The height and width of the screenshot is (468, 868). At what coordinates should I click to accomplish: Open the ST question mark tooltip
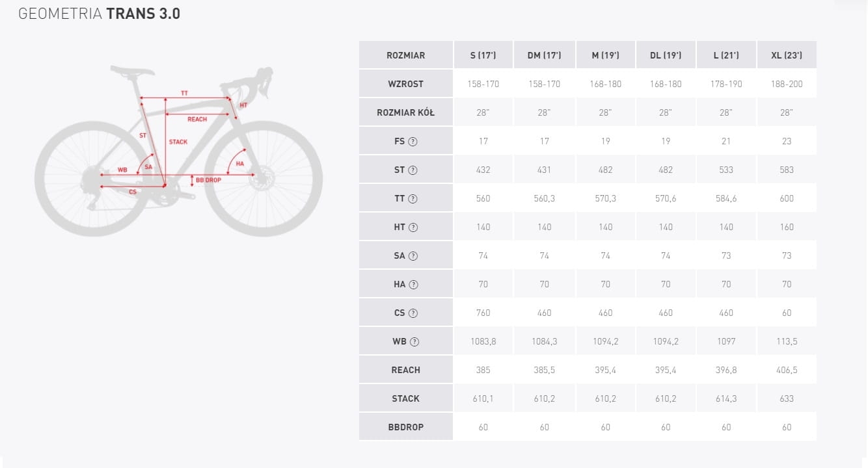(x=413, y=170)
